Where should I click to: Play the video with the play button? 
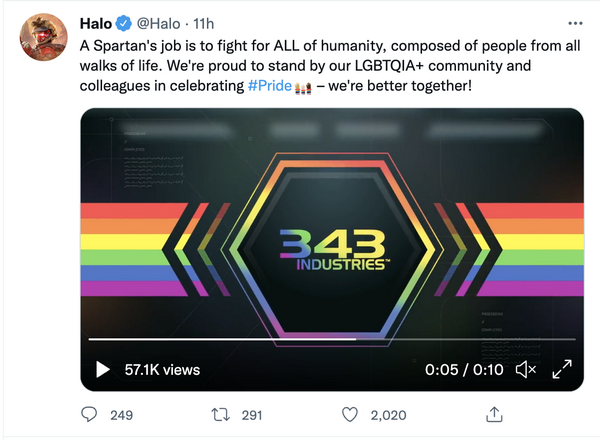pyautogui.click(x=102, y=369)
